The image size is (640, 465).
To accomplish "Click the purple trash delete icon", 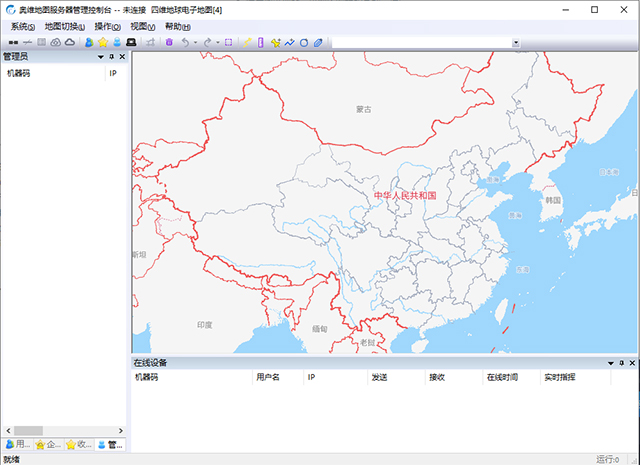I will click(169, 43).
